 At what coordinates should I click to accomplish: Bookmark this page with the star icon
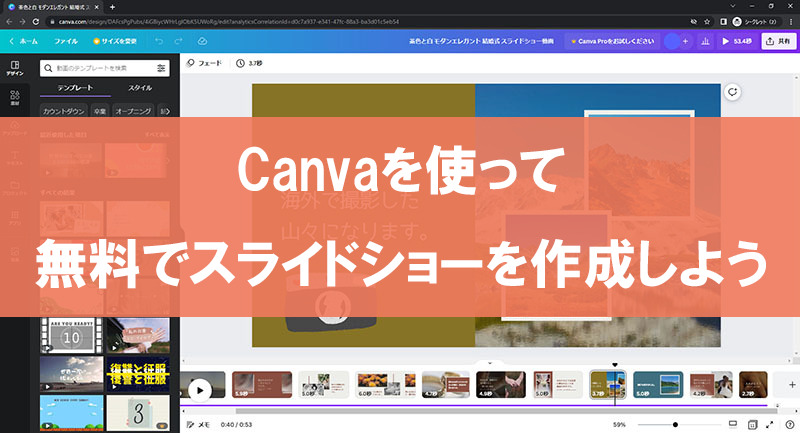(707, 22)
